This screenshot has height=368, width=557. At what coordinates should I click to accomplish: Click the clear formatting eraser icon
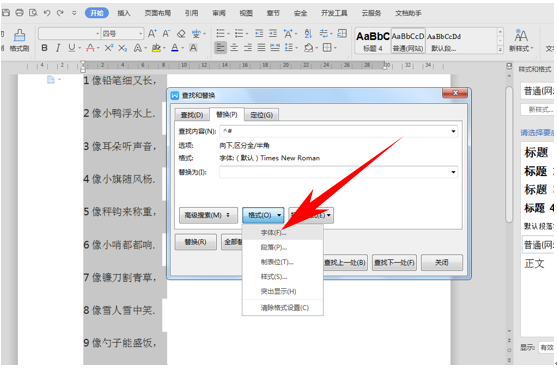[181, 34]
